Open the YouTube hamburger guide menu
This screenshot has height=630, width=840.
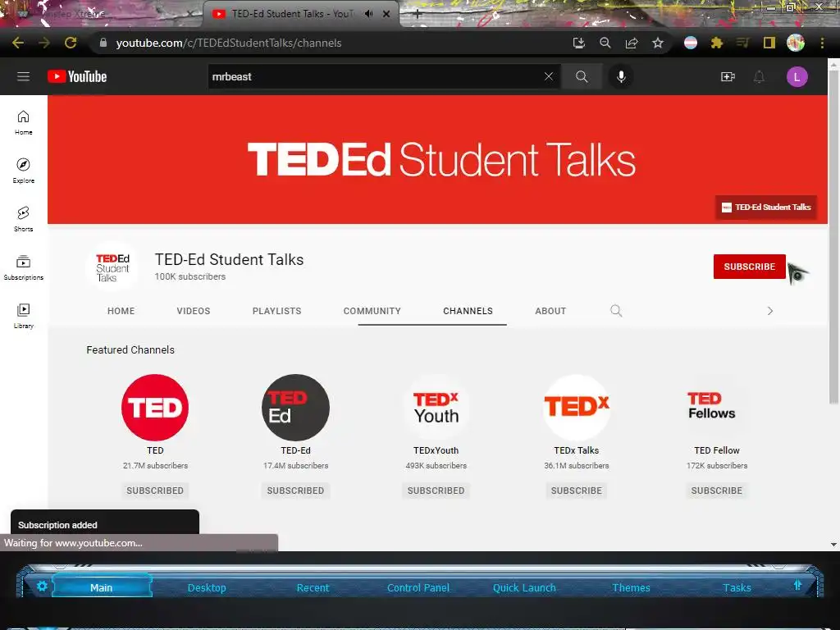click(23, 76)
